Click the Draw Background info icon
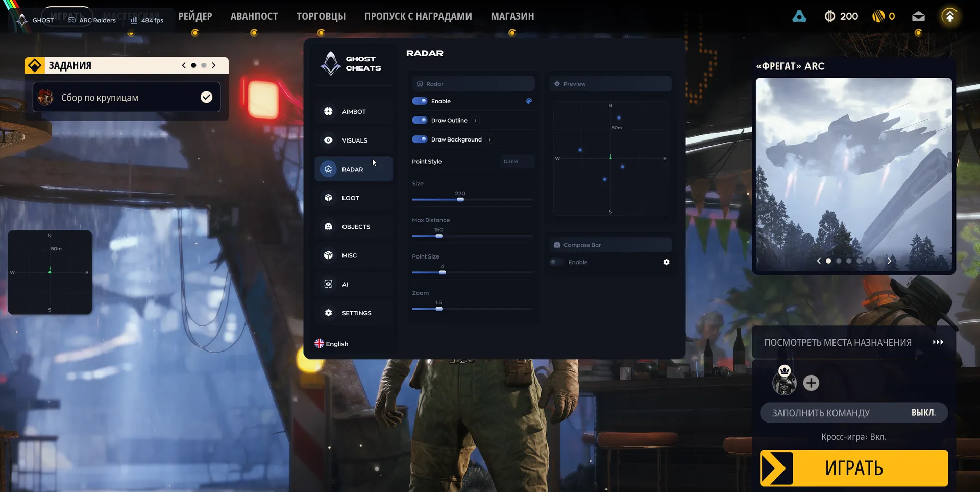This screenshot has width=980, height=492. click(490, 139)
